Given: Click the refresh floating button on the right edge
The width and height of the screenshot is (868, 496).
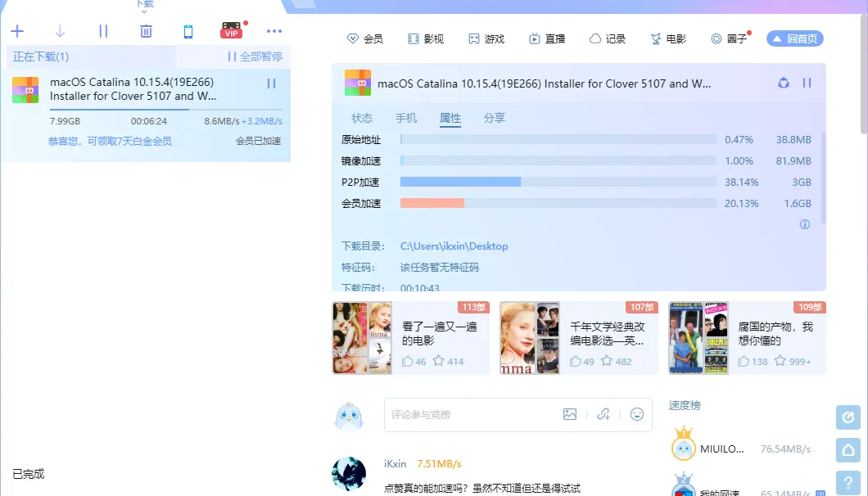Looking at the screenshot, I should click(848, 417).
